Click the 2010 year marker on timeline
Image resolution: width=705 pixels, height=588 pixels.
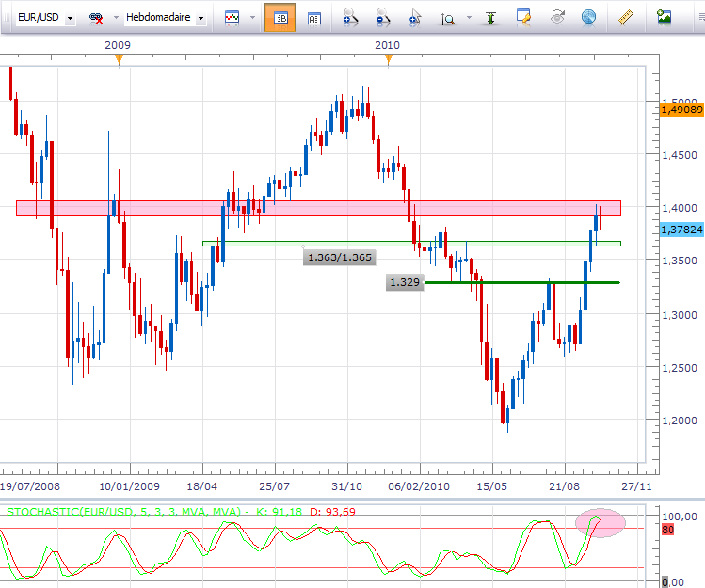pos(387,45)
